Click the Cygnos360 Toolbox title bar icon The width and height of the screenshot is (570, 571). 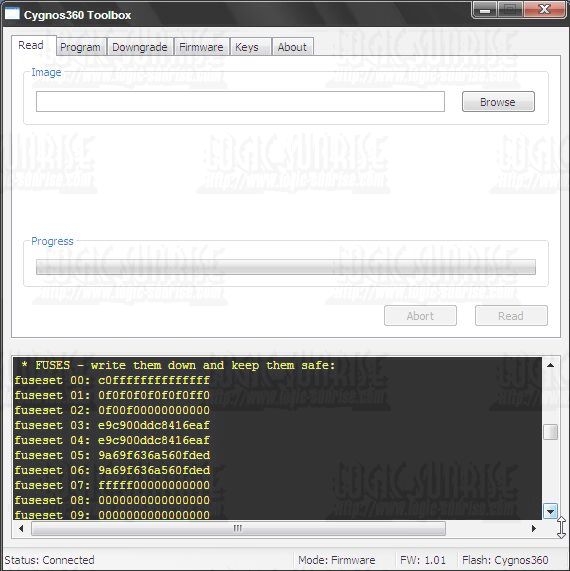click(12, 14)
